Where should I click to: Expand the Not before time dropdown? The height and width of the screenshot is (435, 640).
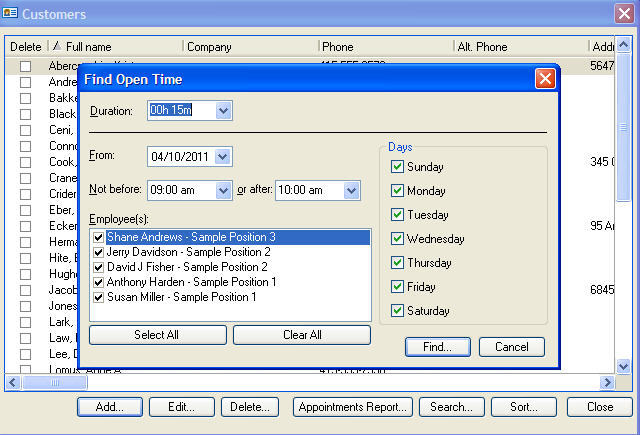223,191
